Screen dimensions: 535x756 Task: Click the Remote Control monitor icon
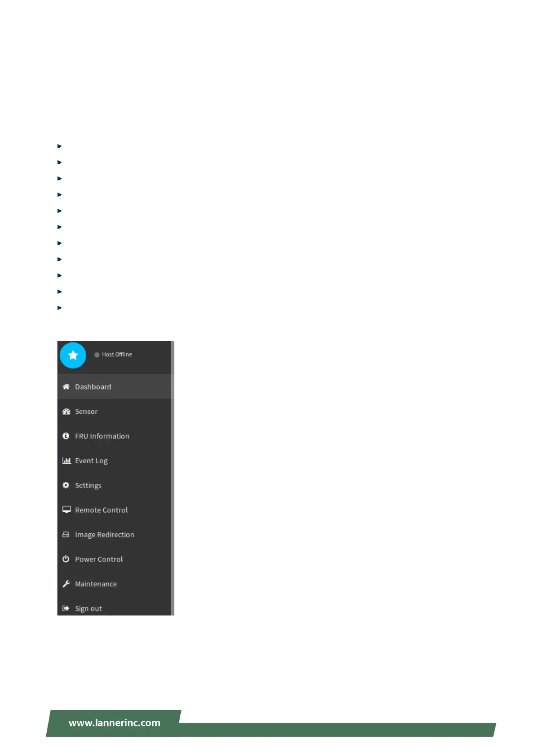66,510
